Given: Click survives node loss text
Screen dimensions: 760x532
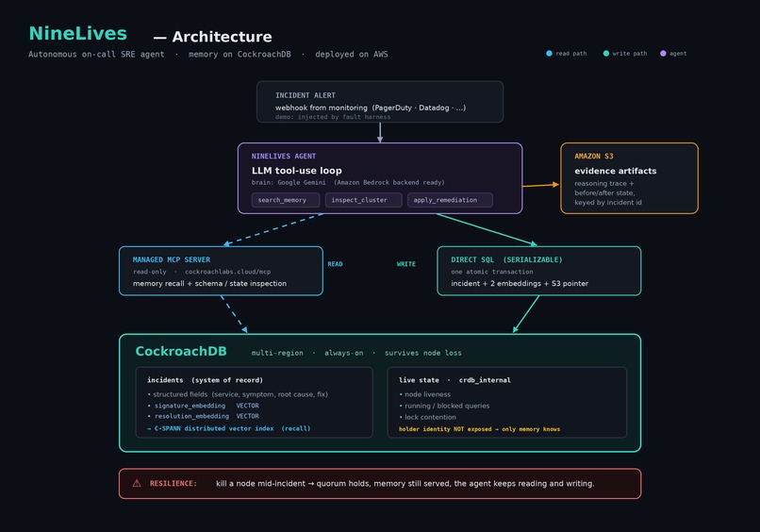Looking at the screenshot, I should 423,353.
